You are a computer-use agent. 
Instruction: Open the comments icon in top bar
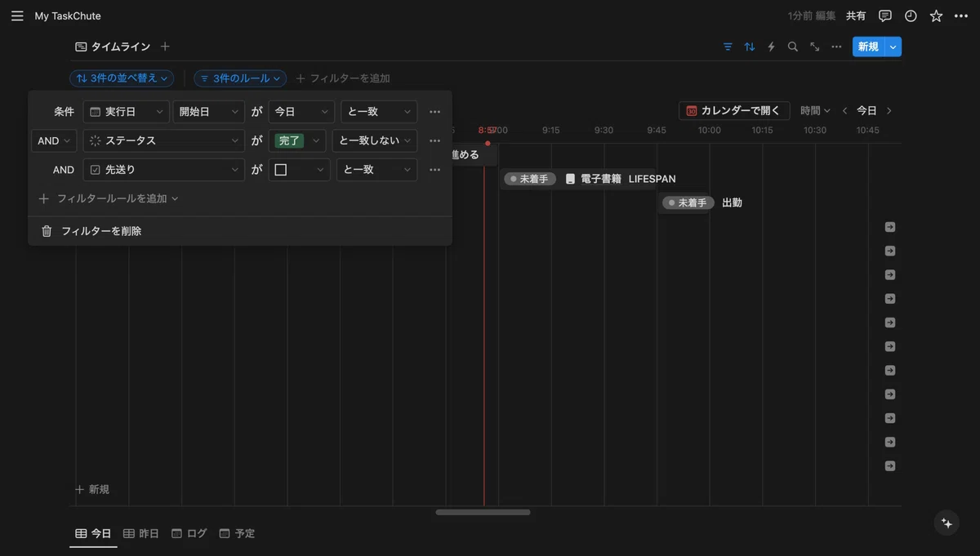point(885,16)
